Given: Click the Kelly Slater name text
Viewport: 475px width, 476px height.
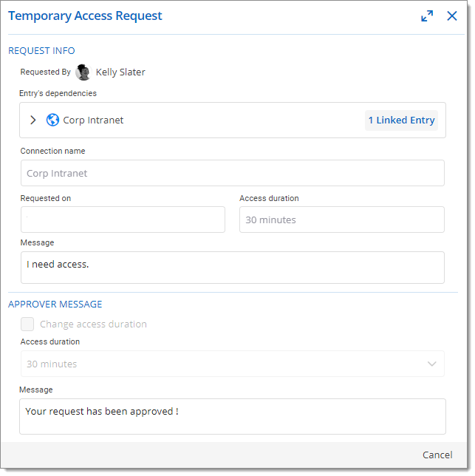Looking at the screenshot, I should (x=120, y=72).
